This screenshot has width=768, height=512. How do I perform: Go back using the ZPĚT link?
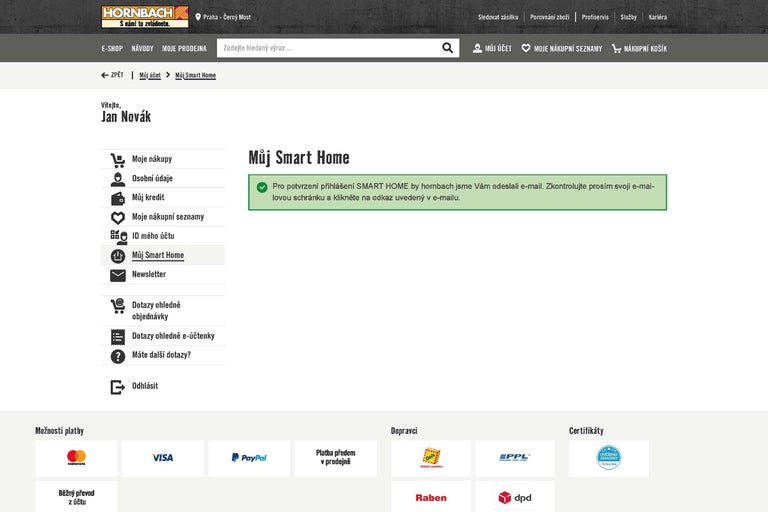click(x=112, y=75)
